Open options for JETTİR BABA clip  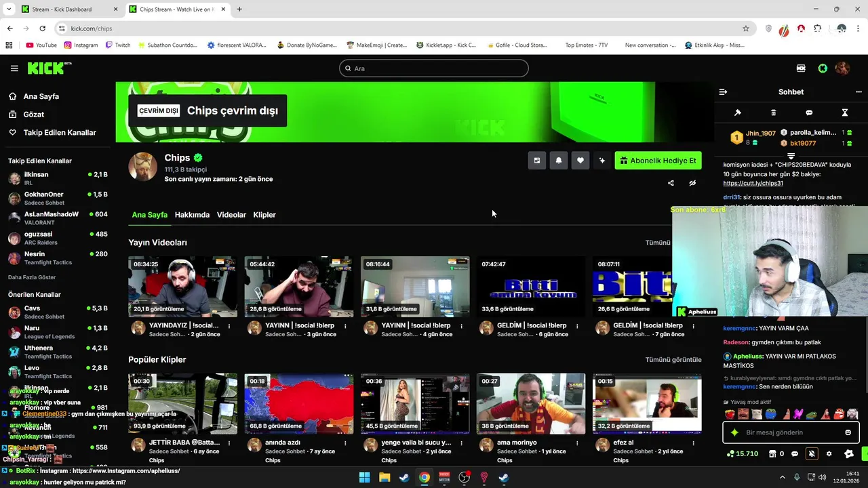point(229,443)
